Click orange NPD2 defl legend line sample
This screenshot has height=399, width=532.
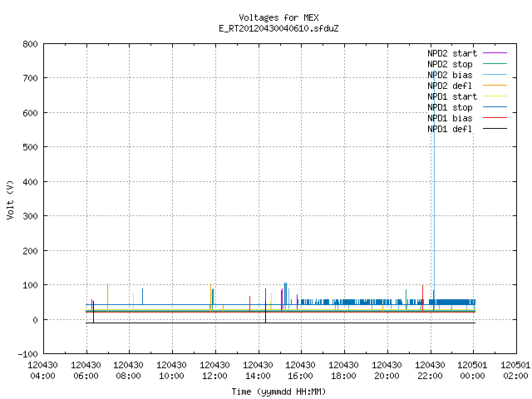(x=495, y=86)
